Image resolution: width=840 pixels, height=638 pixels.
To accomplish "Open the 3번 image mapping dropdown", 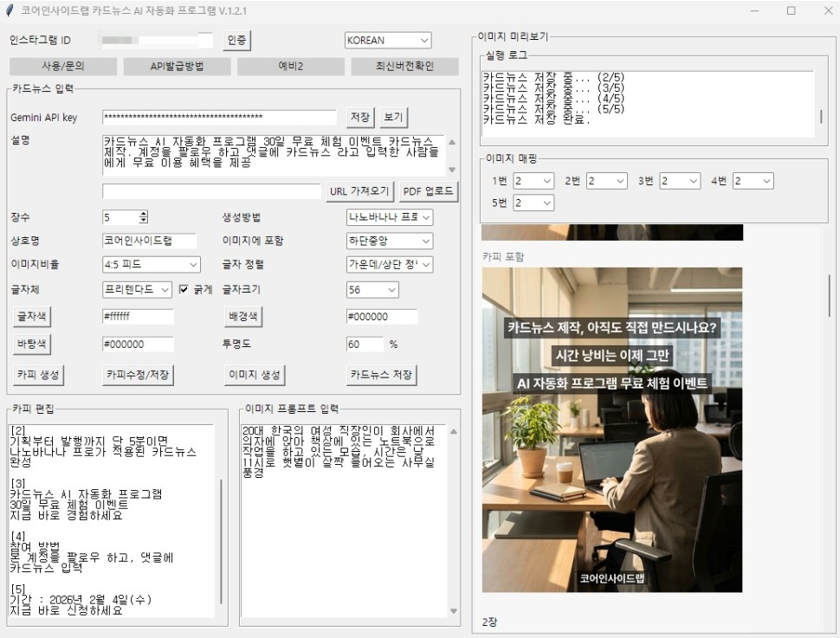I will 680,181.
